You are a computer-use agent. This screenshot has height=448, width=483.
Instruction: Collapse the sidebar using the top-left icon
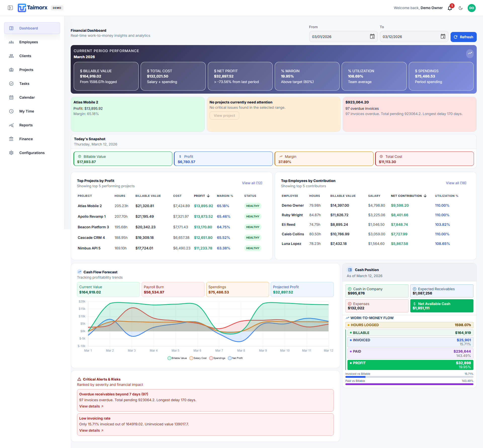10,8
